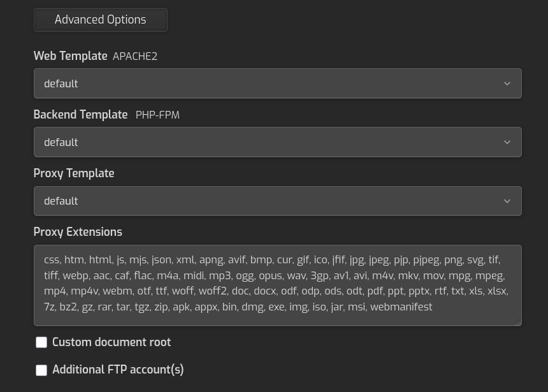This screenshot has height=392, width=548.
Task: Tick the Additional FTP account(s) checkbox
Action: pyautogui.click(x=41, y=370)
